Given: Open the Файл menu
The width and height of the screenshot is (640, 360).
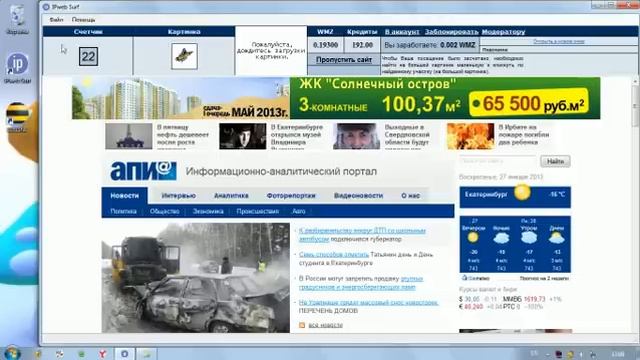Looking at the screenshot, I should (56, 20).
